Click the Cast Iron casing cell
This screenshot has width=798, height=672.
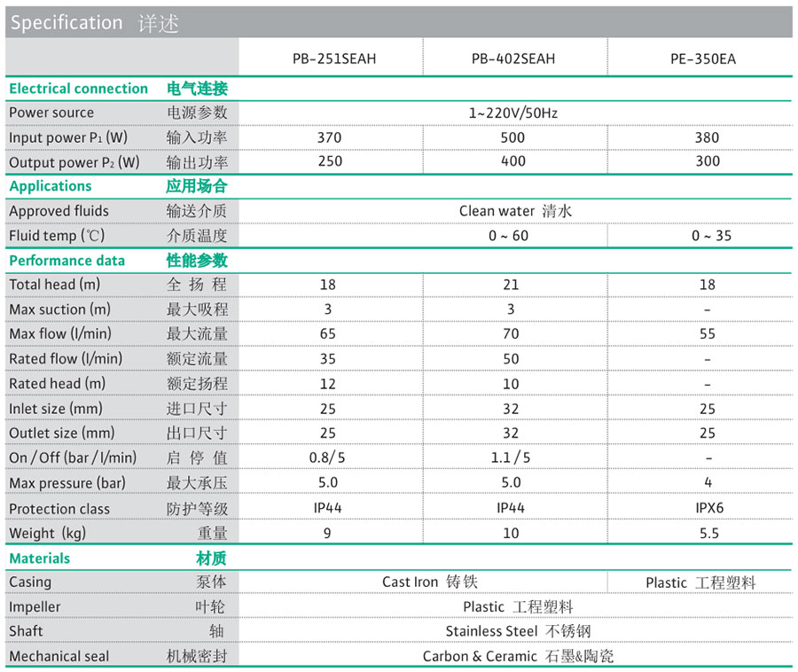point(429,582)
